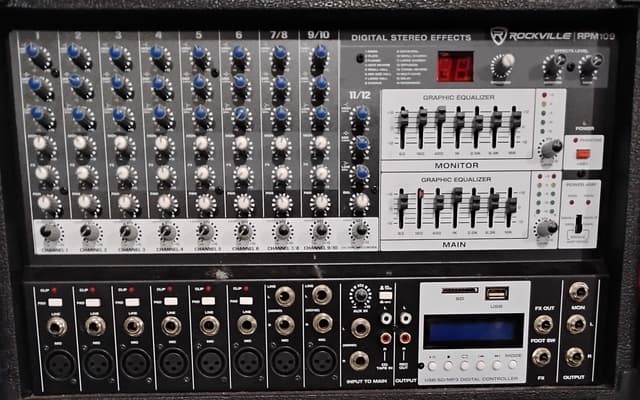Turn the CHANNEL 4 level knob
The width and height of the screenshot is (640, 400).
click(x=168, y=232)
